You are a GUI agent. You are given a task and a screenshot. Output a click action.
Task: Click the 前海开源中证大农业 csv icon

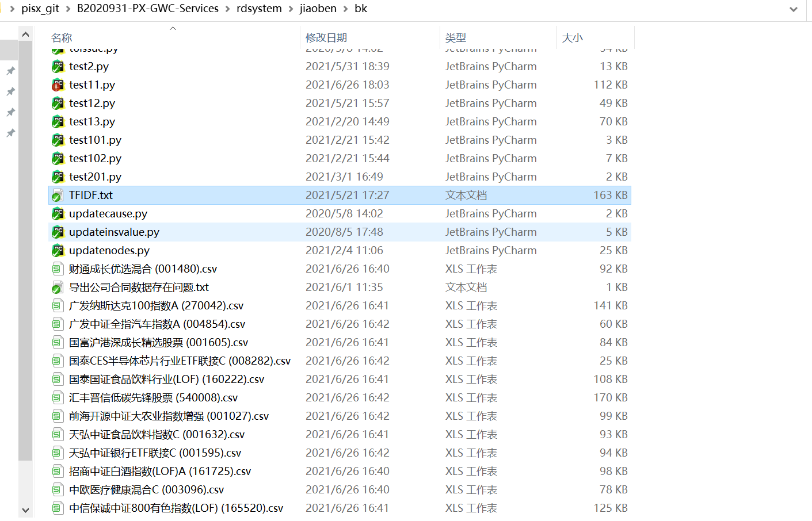tap(58, 416)
